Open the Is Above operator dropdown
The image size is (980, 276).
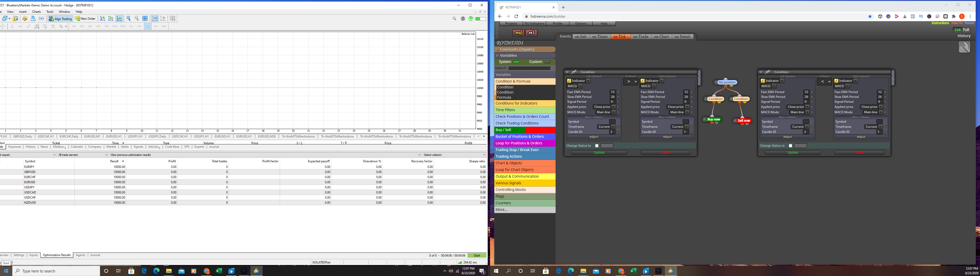coord(630,81)
